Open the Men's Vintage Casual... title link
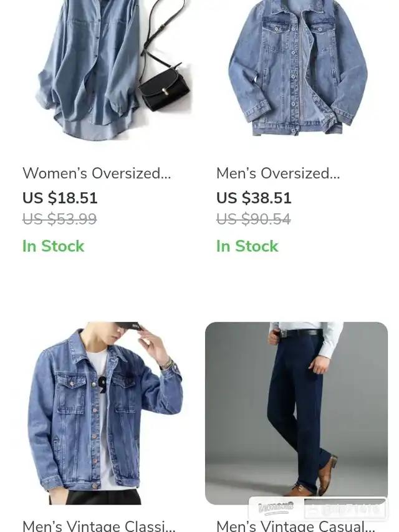This screenshot has width=399, height=532. (296, 526)
